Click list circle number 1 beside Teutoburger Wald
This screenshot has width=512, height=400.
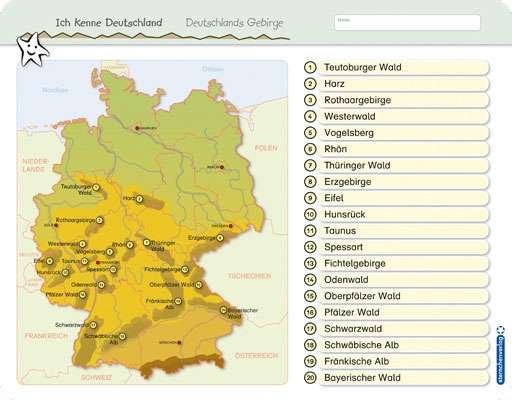pos(310,67)
